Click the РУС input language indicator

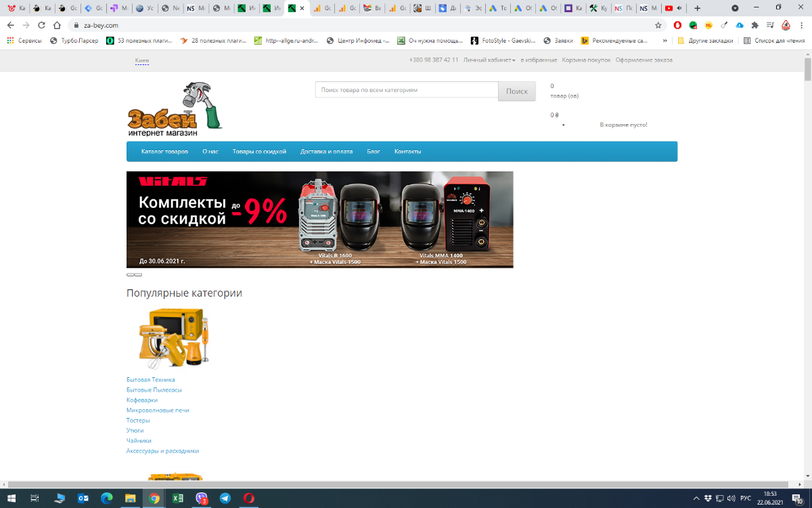click(x=746, y=499)
